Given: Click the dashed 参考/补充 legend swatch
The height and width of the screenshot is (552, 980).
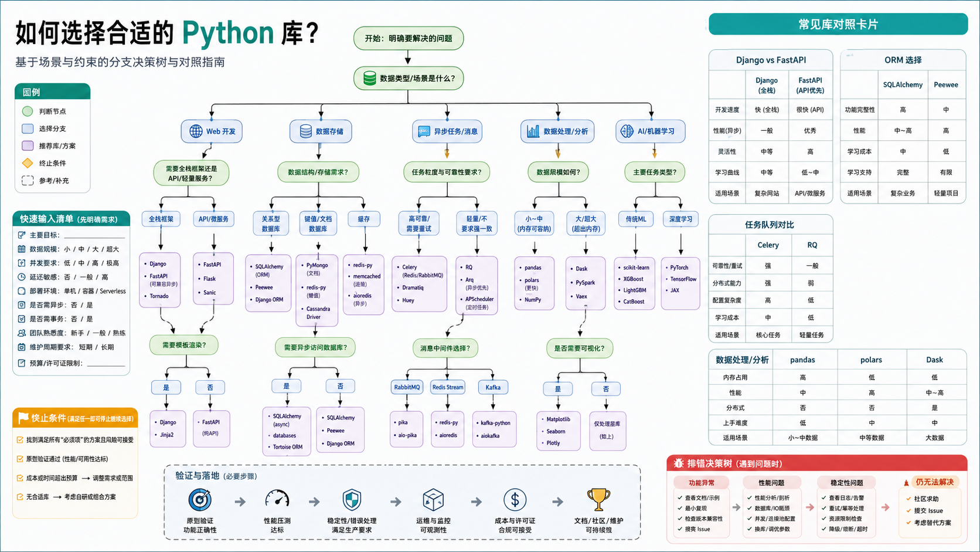Looking at the screenshot, I should point(28,181).
